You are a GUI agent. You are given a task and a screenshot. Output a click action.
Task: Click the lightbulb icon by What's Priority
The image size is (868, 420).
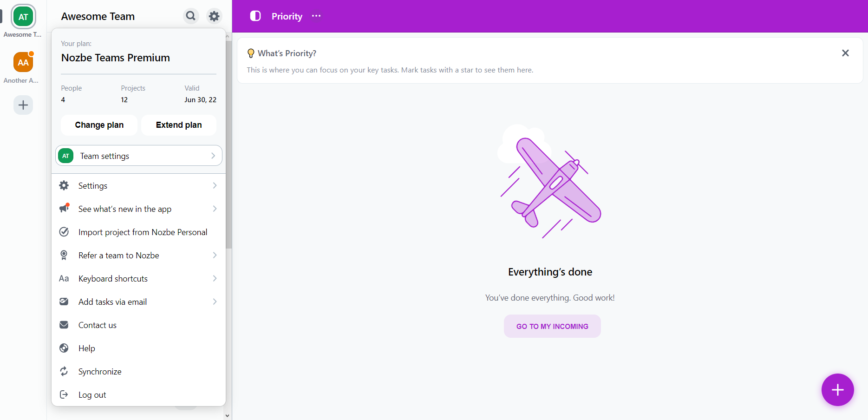[x=251, y=53]
